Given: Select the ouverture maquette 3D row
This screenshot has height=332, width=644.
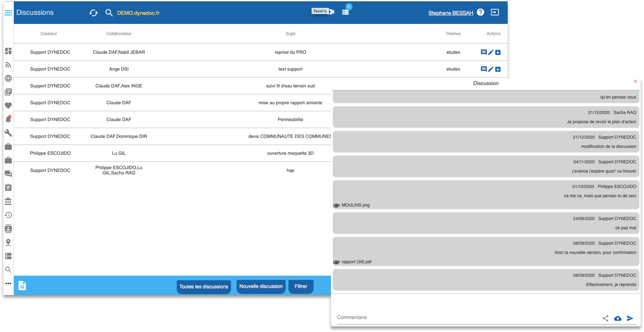Looking at the screenshot, I should (173, 153).
